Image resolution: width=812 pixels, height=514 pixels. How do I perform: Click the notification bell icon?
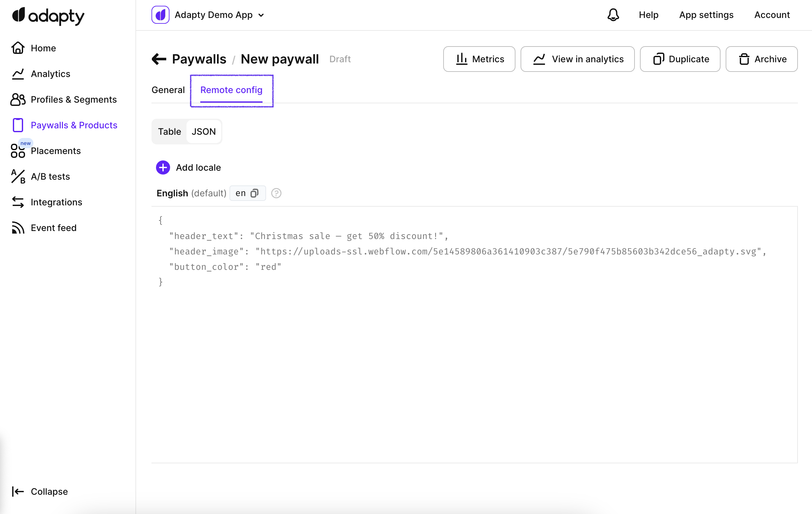click(613, 15)
